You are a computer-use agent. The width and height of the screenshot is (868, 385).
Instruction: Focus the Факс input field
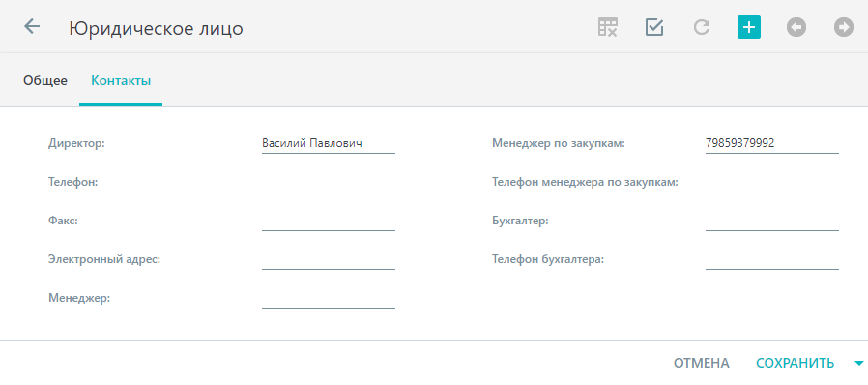329,222
